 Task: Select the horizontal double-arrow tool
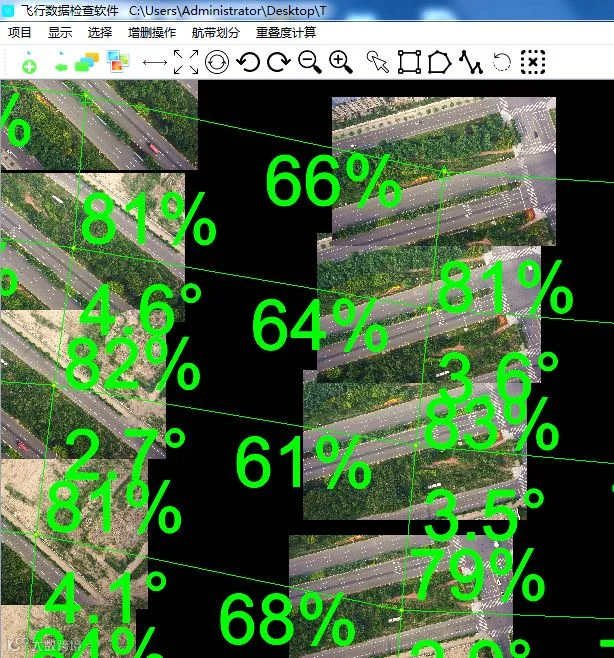(x=155, y=63)
